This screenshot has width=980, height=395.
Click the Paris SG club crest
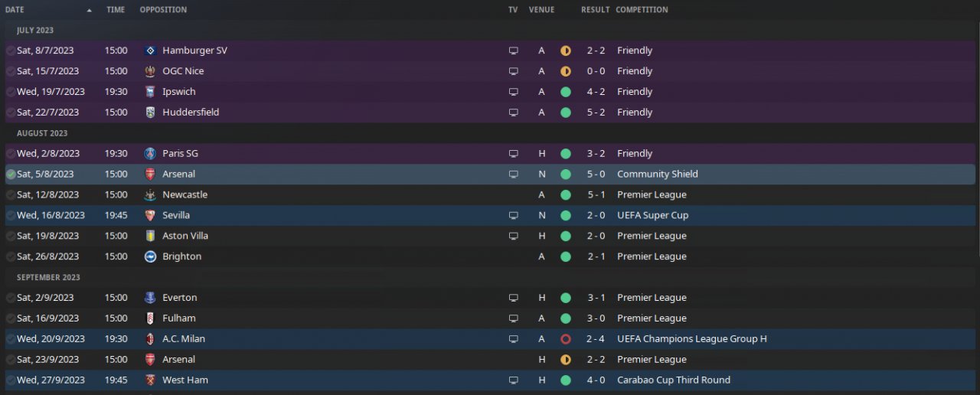[x=150, y=154]
